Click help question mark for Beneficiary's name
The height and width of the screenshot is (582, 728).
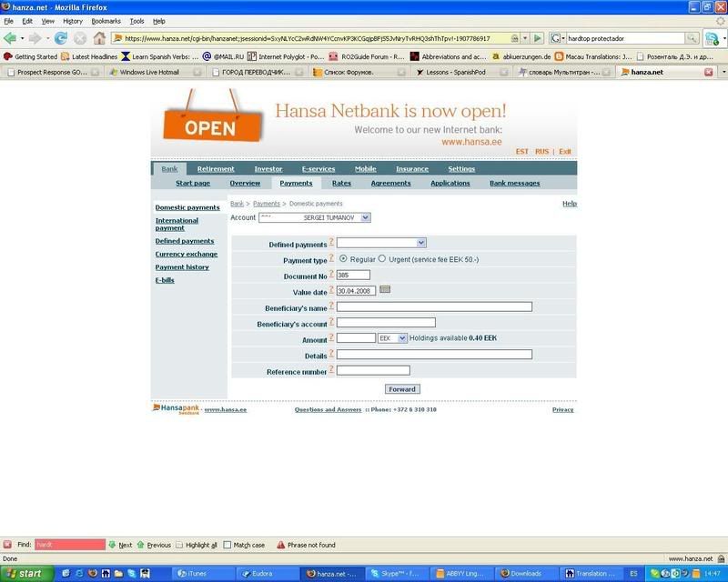coord(331,306)
